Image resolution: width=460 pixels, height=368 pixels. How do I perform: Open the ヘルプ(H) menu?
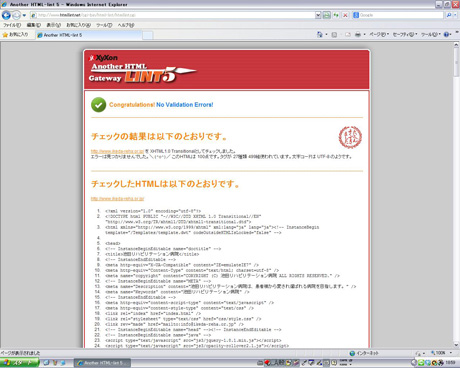tap(126, 25)
